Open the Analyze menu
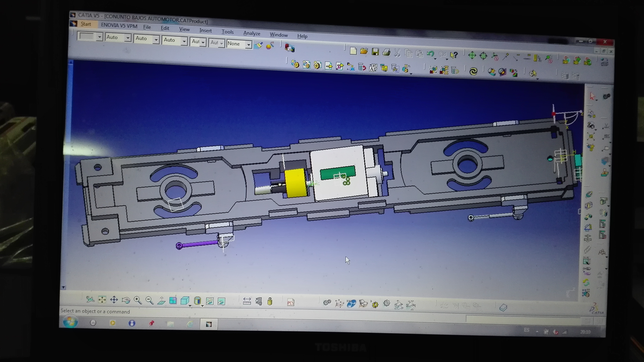The image size is (644, 362). pos(252,33)
